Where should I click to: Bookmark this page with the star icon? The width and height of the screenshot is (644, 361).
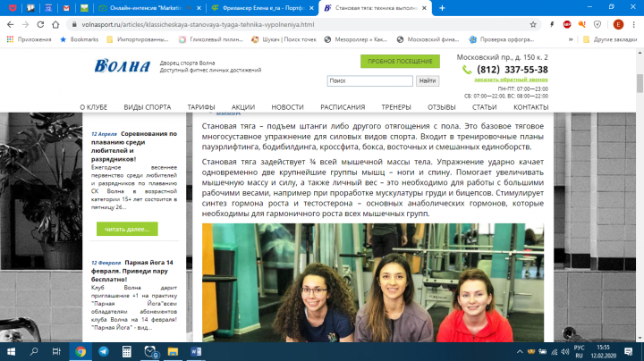[533, 25]
